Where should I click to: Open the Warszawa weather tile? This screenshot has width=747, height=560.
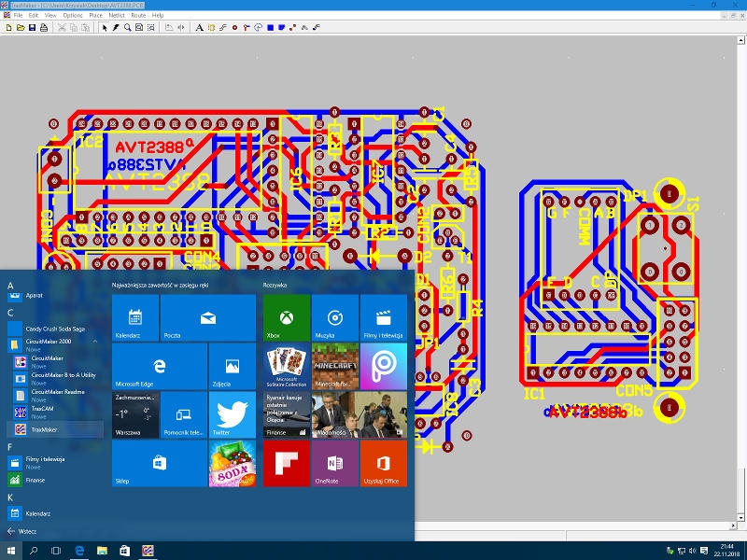pos(135,414)
